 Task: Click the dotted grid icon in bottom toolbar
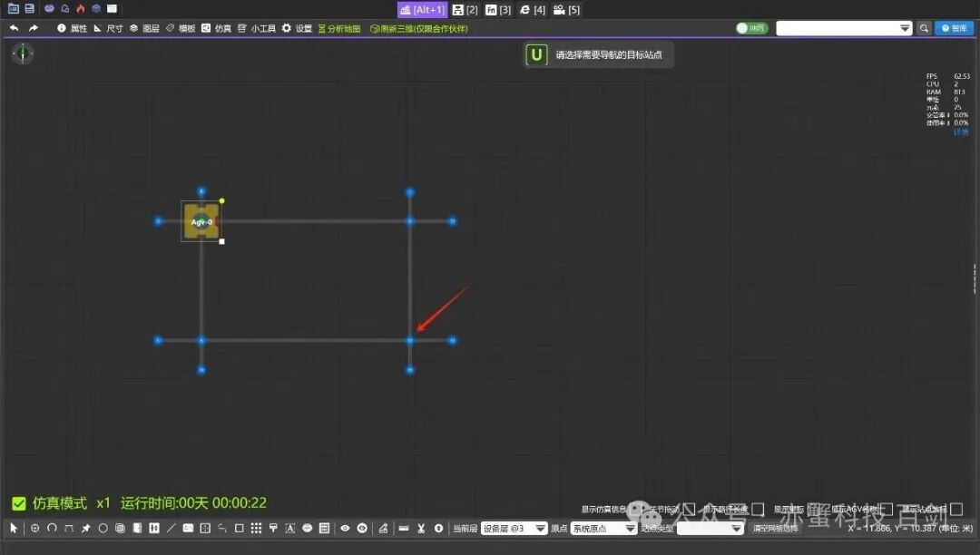click(256, 528)
